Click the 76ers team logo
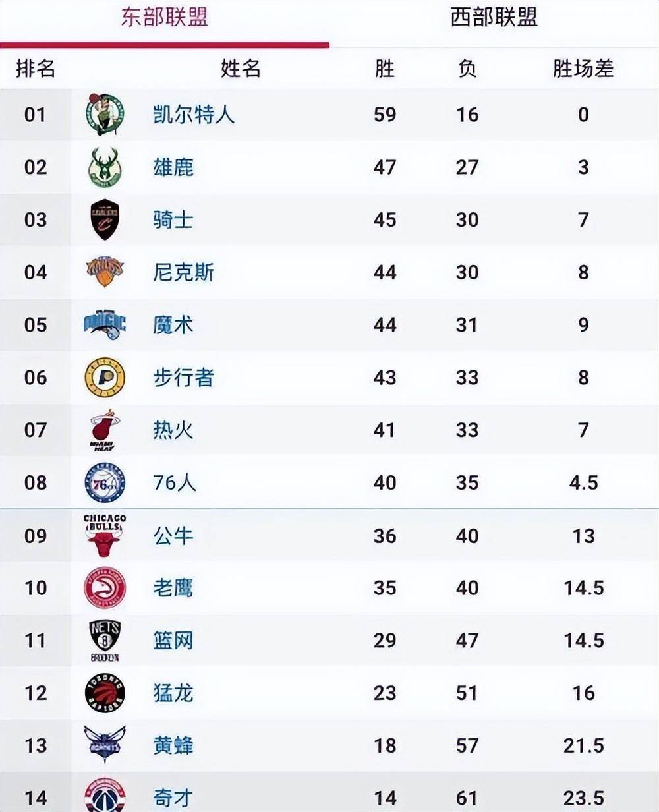The height and width of the screenshot is (812, 659). tap(103, 482)
